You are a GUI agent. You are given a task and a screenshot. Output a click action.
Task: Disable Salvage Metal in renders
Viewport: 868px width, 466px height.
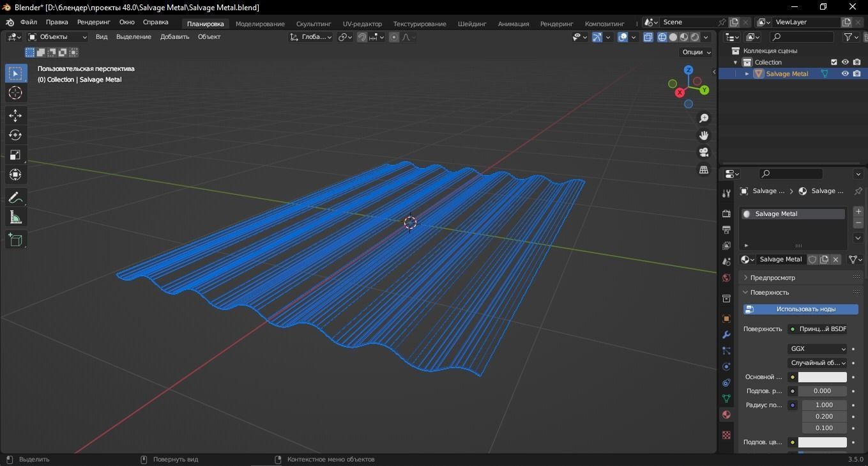click(x=857, y=74)
